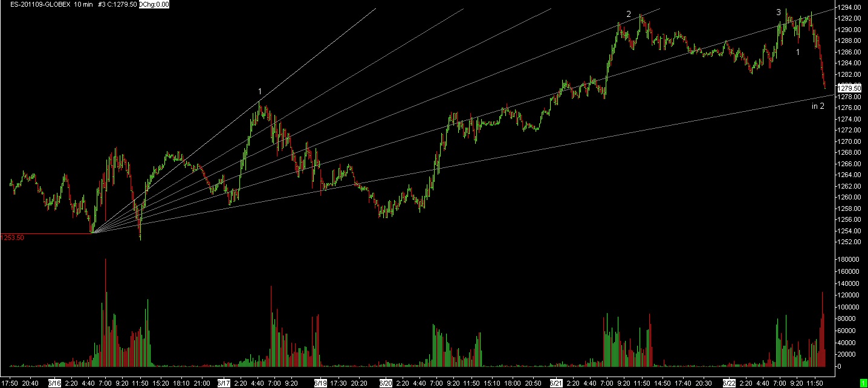Click the 17:50 time axis label
The height and width of the screenshot is (388, 868).
[11, 383]
